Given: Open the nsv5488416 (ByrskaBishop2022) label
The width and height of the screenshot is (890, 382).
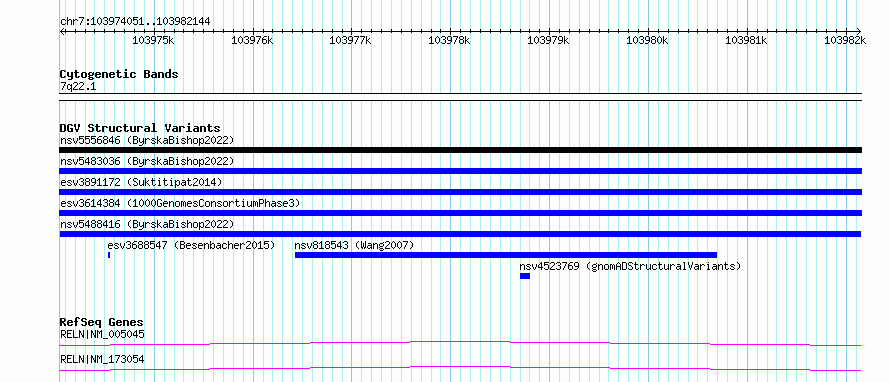Looking at the screenshot, I should 147,224.
